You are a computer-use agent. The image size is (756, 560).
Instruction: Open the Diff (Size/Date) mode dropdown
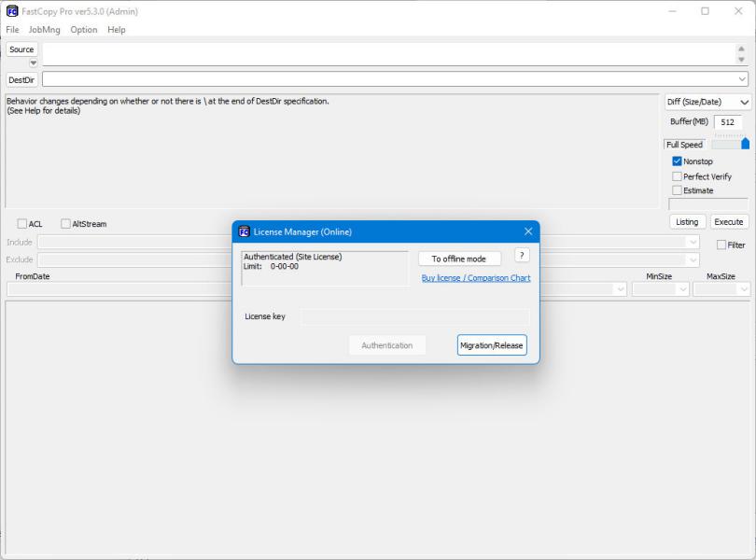[x=707, y=102]
